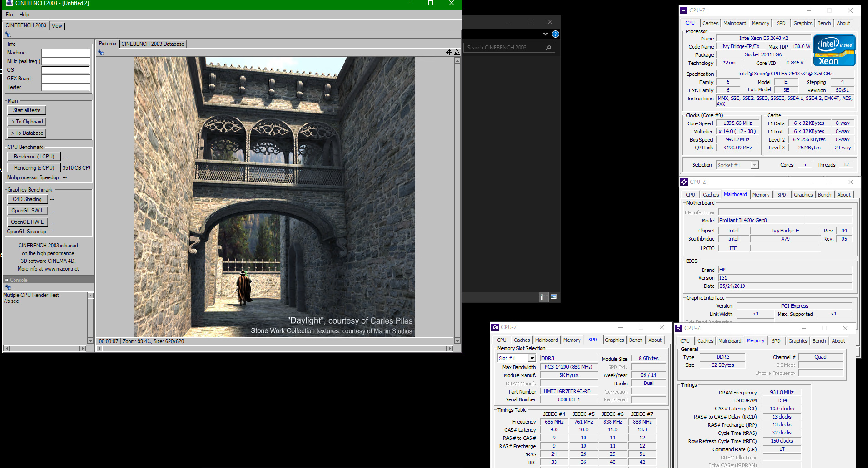Click the pin icon under the Pictures tab
The width and height of the screenshot is (868, 468).
(x=101, y=53)
